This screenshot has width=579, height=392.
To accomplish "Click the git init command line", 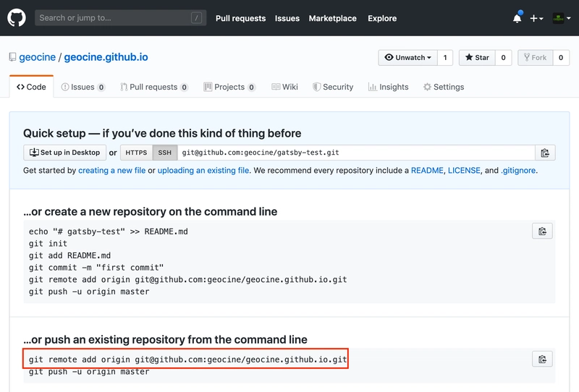I will coord(48,244).
